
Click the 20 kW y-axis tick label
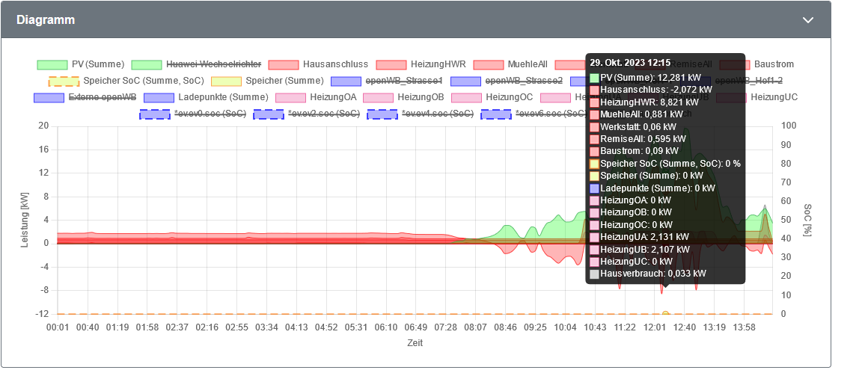44,126
